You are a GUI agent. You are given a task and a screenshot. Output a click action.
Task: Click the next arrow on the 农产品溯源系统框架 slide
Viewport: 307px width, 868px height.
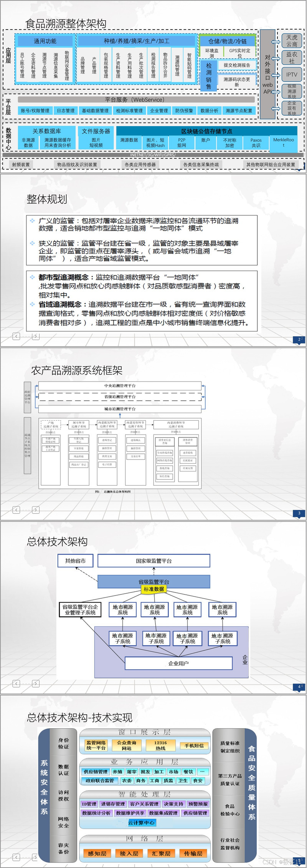point(36,510)
